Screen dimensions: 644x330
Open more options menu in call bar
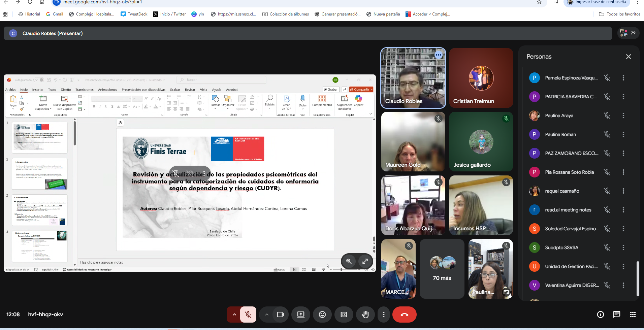click(x=383, y=315)
